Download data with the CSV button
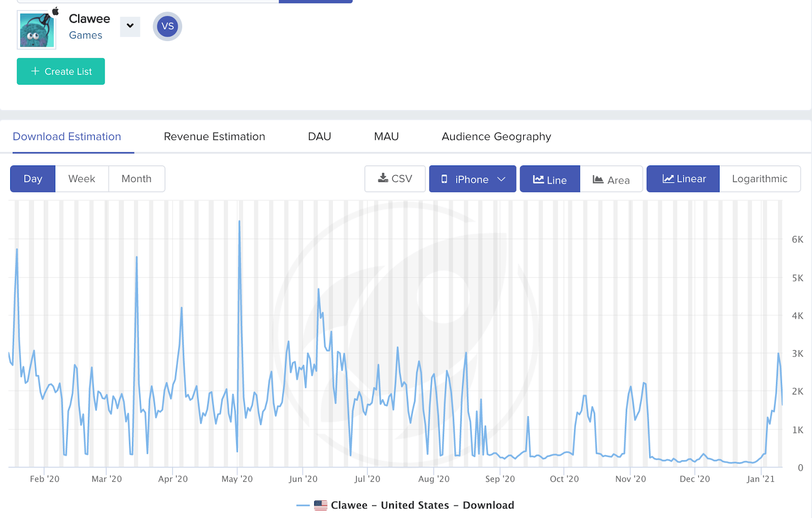This screenshot has height=518, width=812. point(395,179)
